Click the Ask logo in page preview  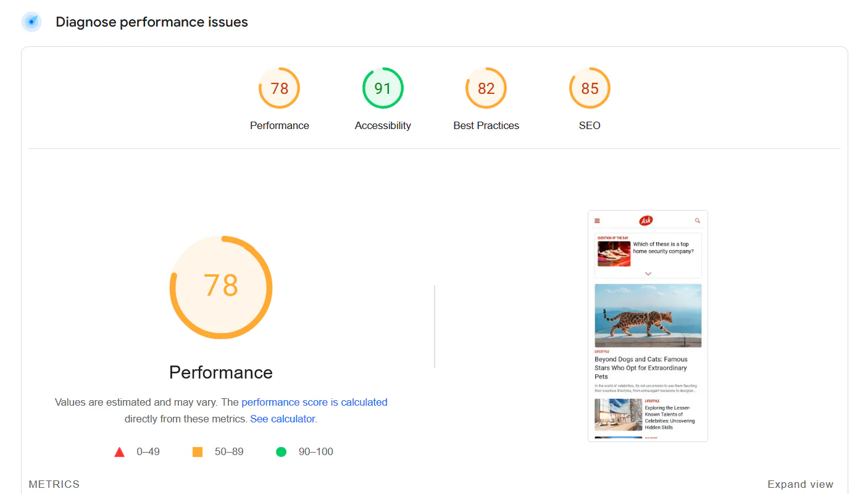tap(646, 220)
